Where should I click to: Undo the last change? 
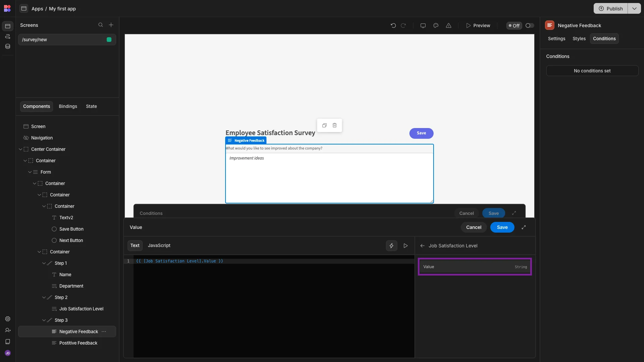click(393, 25)
